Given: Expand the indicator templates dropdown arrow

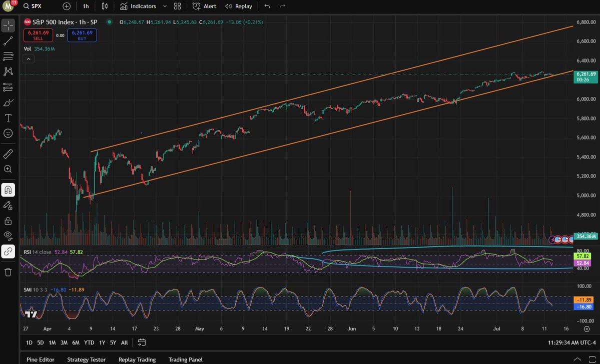Looking at the screenshot, I should (165, 6).
